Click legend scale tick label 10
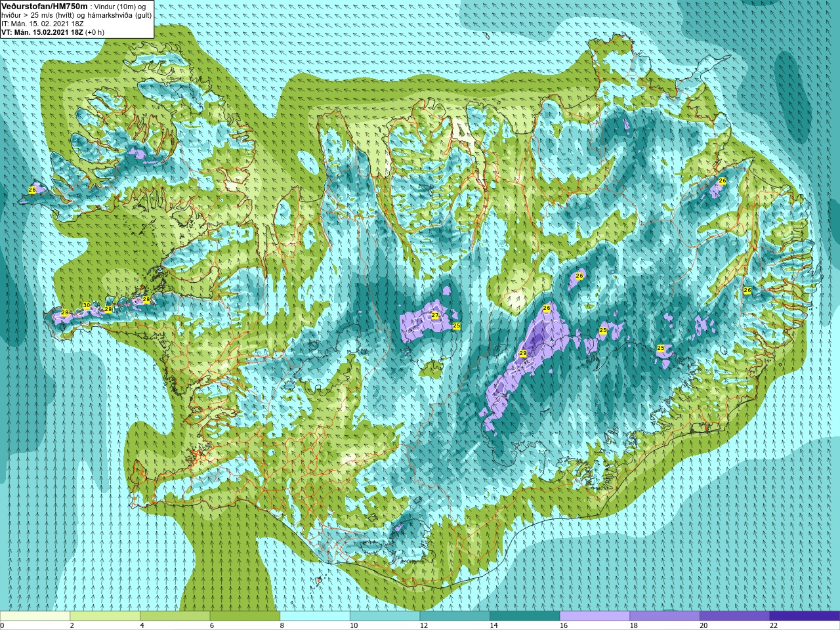The width and height of the screenshot is (840, 630). coord(354,625)
